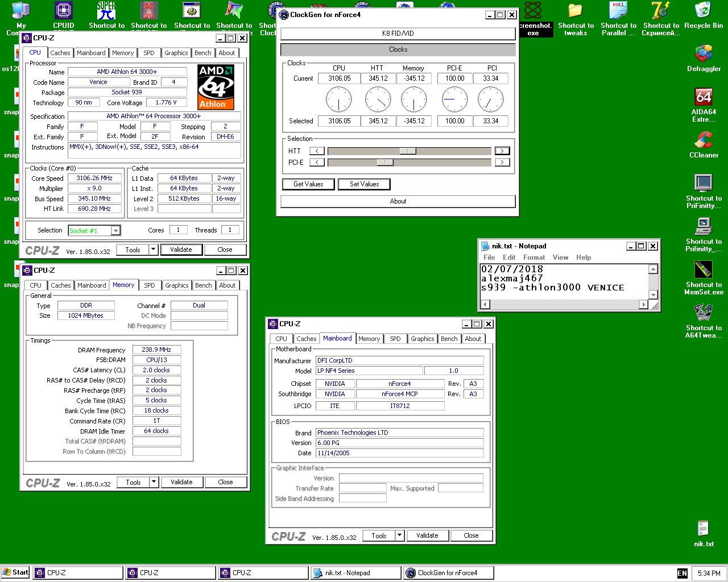Click the BIOS Version 6.00 PG field
The image size is (728, 582).
tap(400, 443)
